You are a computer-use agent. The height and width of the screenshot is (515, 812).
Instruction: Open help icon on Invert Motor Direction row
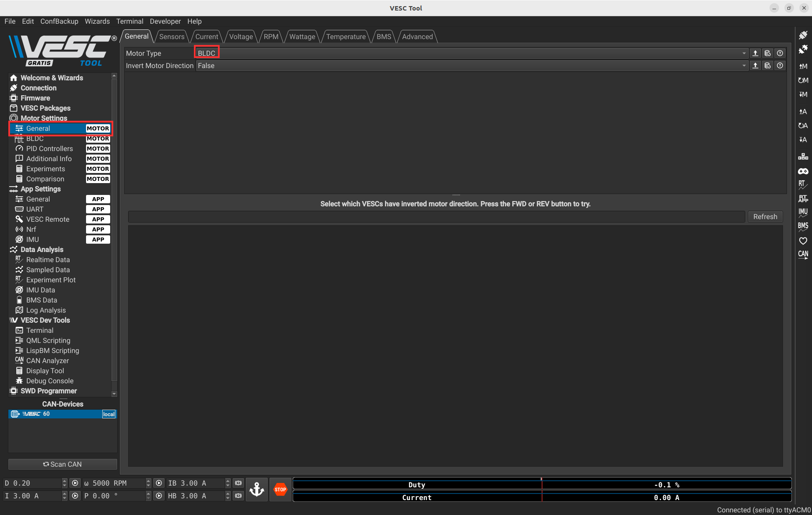[x=780, y=65]
